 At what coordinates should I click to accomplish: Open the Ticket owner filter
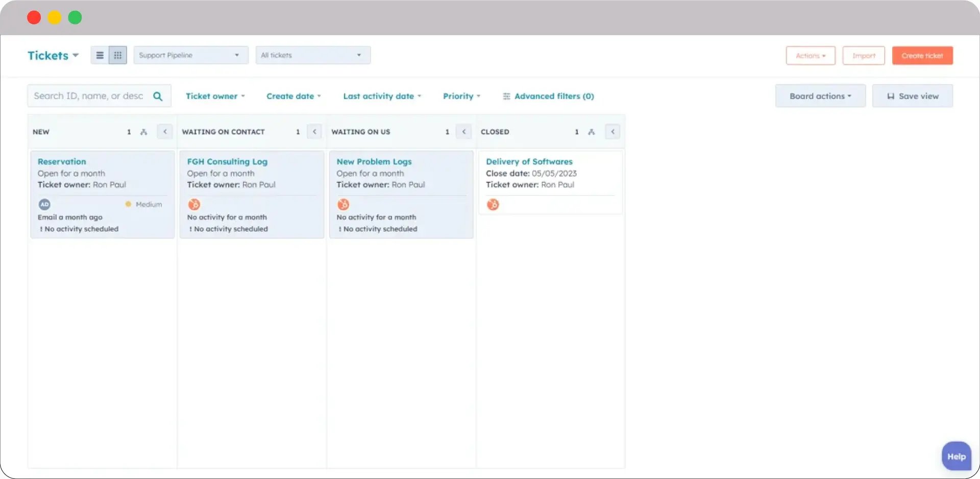pyautogui.click(x=215, y=96)
